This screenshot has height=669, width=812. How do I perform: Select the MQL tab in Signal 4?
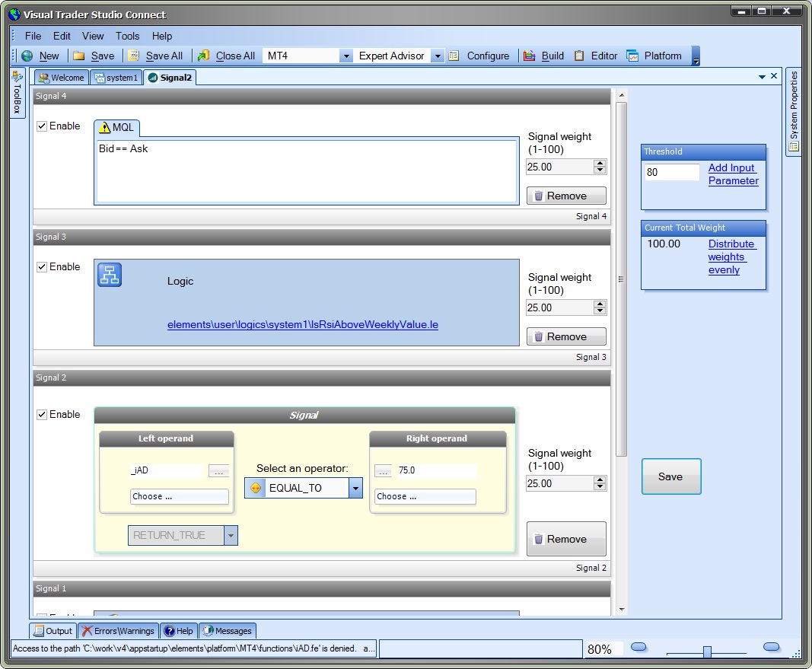116,127
